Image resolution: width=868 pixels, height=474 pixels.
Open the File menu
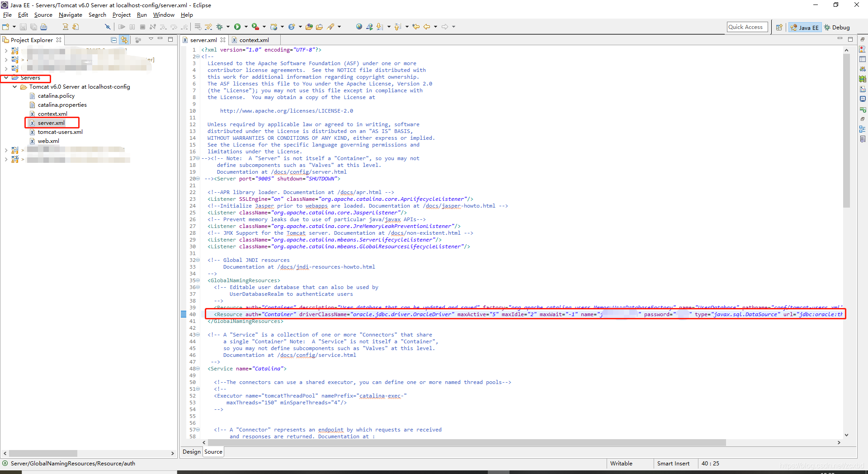(7, 15)
